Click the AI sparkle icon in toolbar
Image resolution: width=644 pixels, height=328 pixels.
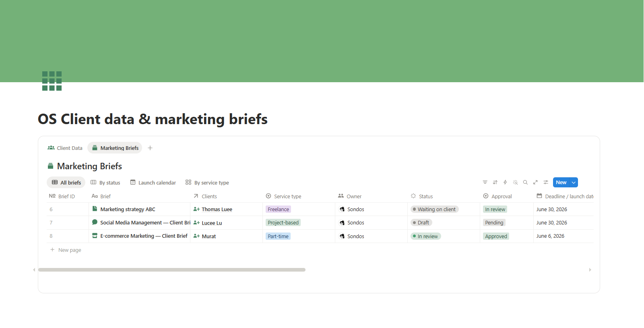[515, 183]
